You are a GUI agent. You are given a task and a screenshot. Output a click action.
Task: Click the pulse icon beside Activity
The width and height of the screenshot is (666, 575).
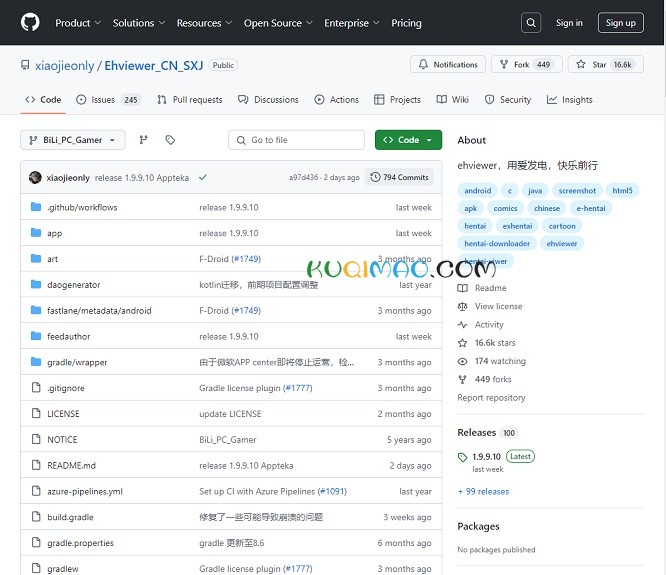463,324
